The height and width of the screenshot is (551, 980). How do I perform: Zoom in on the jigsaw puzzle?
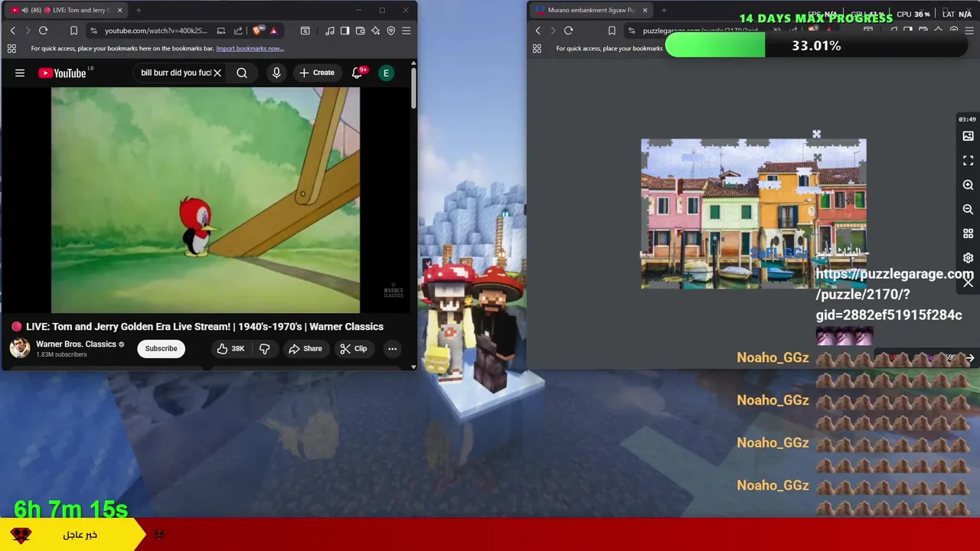click(x=968, y=185)
